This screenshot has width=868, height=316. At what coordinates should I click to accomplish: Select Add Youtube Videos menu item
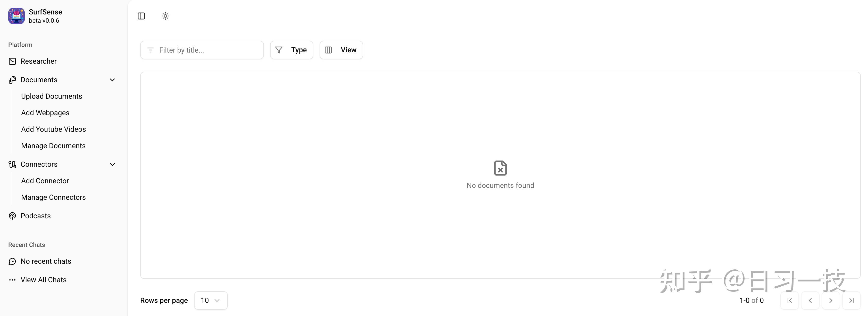tap(53, 129)
